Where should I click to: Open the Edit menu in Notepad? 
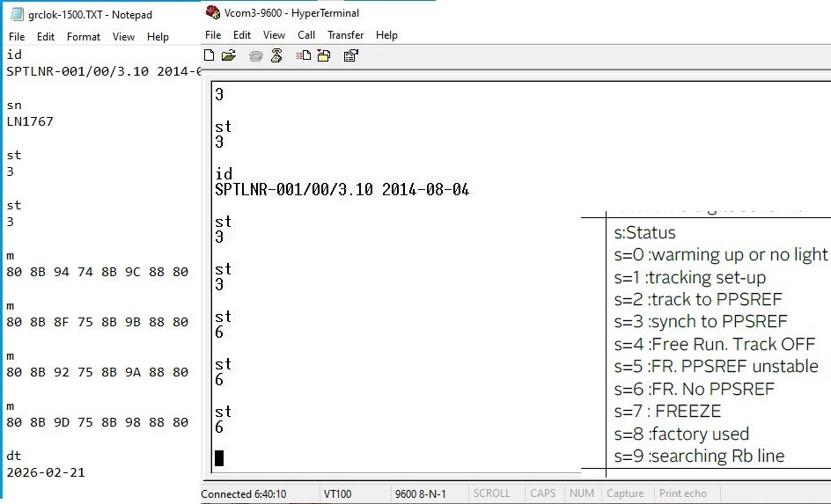46,37
